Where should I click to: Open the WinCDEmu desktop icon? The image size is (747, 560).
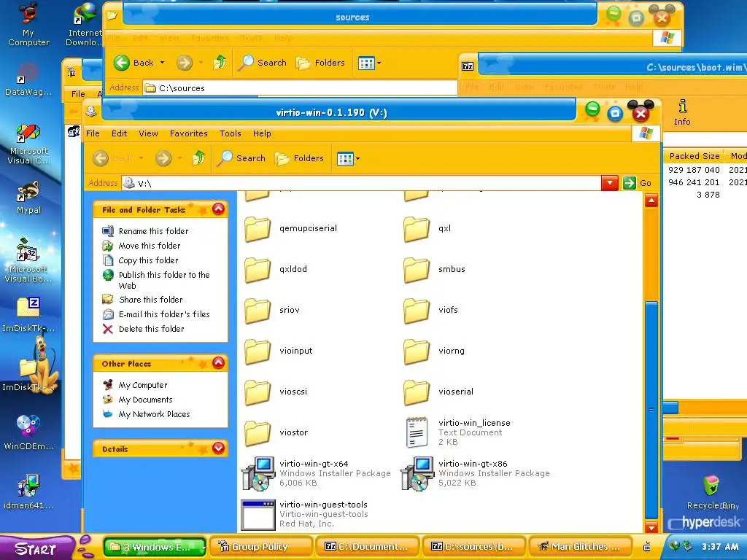tap(28, 432)
